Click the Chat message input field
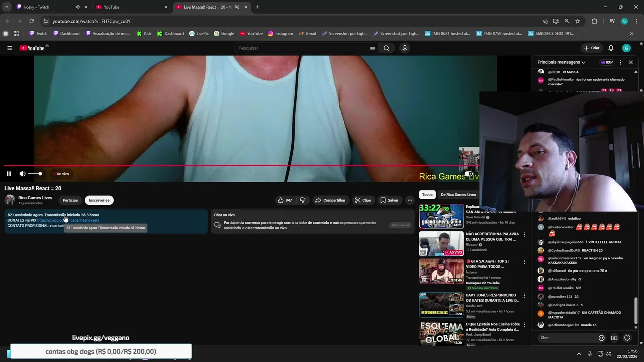 pyautogui.click(x=566, y=338)
